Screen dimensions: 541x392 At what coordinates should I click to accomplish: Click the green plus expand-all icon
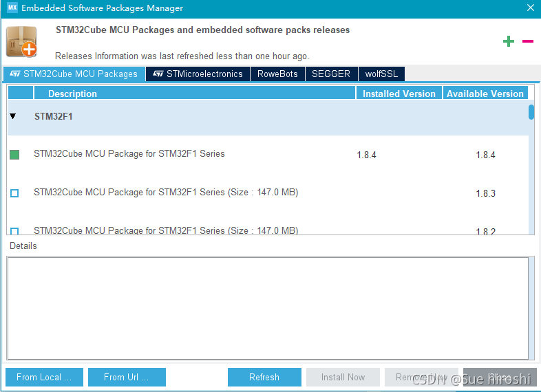pos(509,41)
